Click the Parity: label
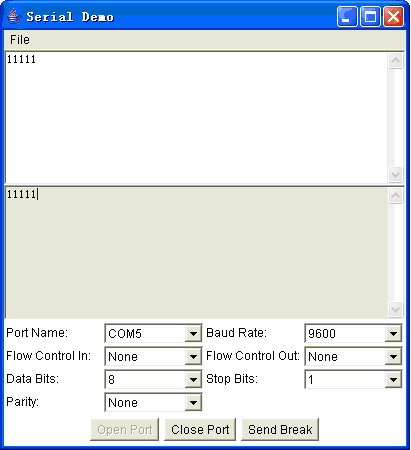 [x=23, y=402]
